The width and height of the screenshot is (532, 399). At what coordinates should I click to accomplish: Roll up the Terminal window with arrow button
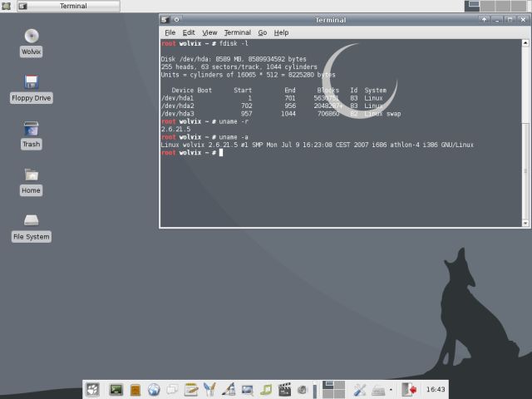tap(484, 20)
